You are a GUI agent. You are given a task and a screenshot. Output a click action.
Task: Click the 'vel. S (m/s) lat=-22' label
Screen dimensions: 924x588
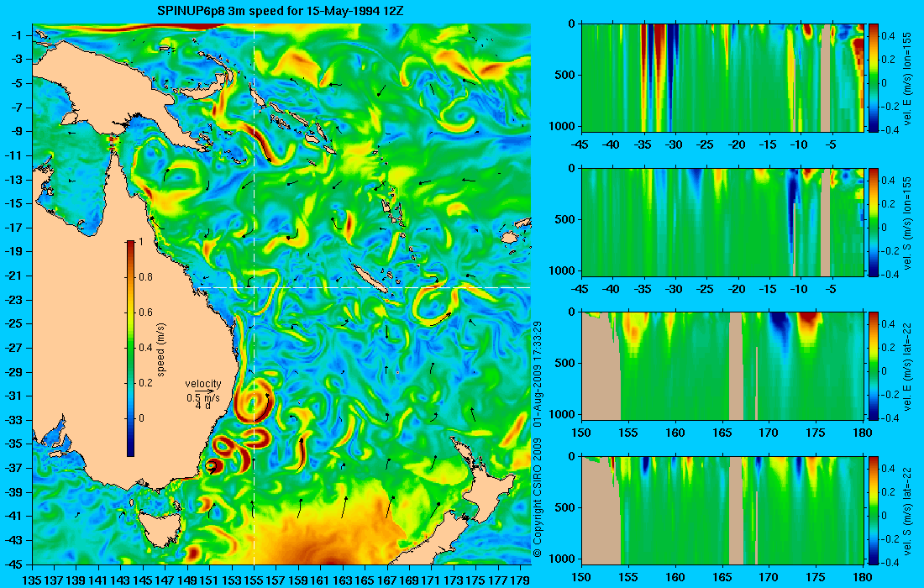[x=910, y=510]
